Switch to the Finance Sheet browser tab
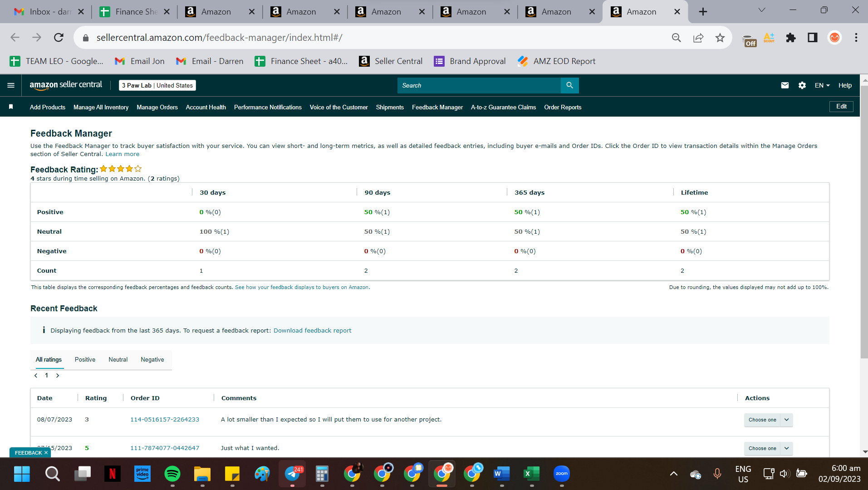 coord(135,12)
